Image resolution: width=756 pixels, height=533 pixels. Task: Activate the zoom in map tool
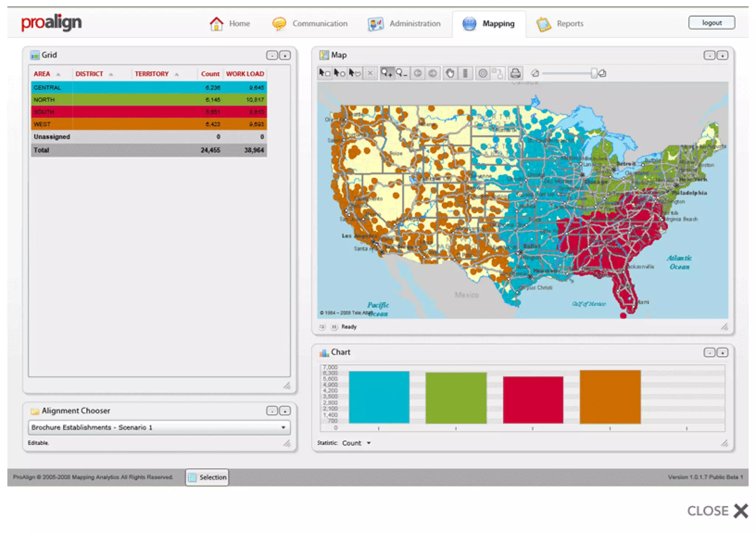coord(386,73)
